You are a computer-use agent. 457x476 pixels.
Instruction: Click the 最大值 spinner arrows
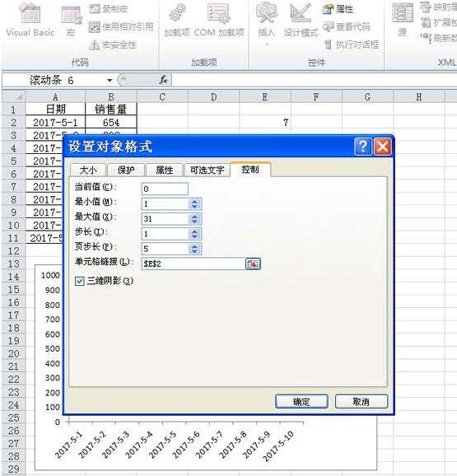click(x=195, y=218)
